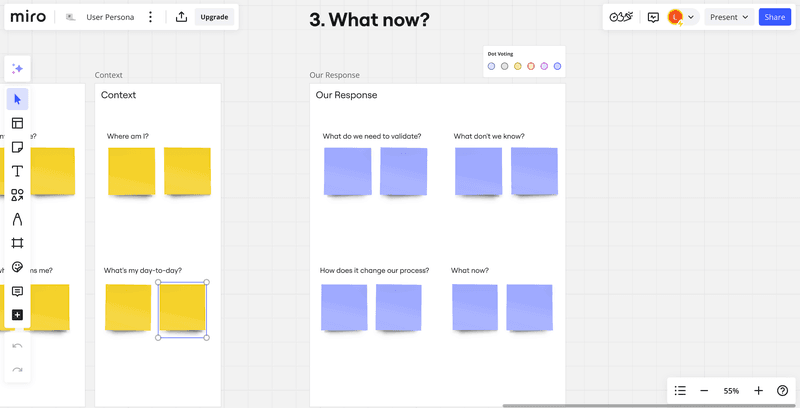The height and width of the screenshot is (408, 800).
Task: Select the Frame tool
Action: pyautogui.click(x=17, y=243)
